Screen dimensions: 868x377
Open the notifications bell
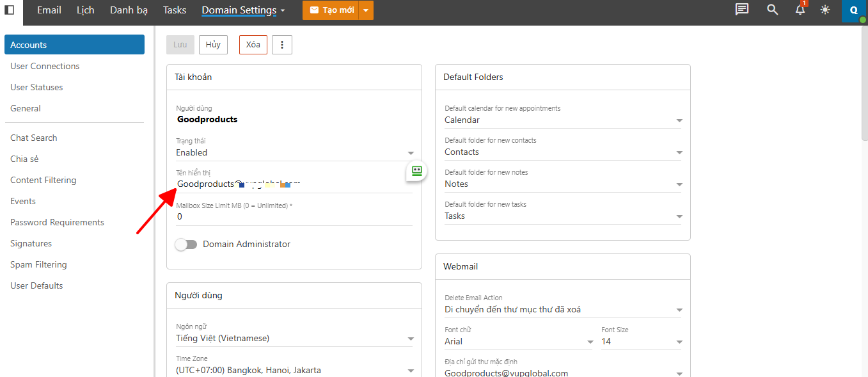tap(800, 10)
